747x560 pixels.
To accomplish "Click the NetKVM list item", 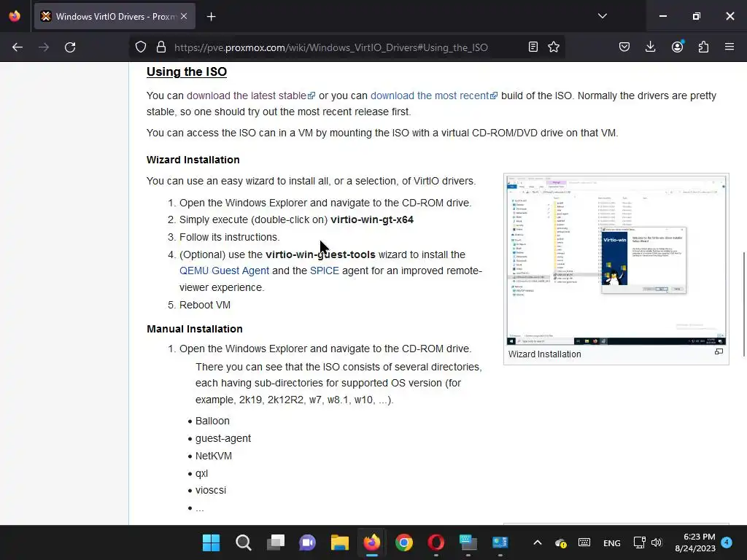I will (x=214, y=456).
